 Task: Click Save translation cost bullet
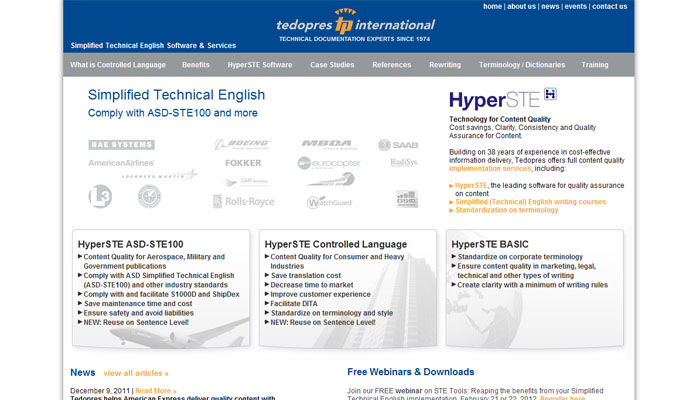tap(305, 275)
